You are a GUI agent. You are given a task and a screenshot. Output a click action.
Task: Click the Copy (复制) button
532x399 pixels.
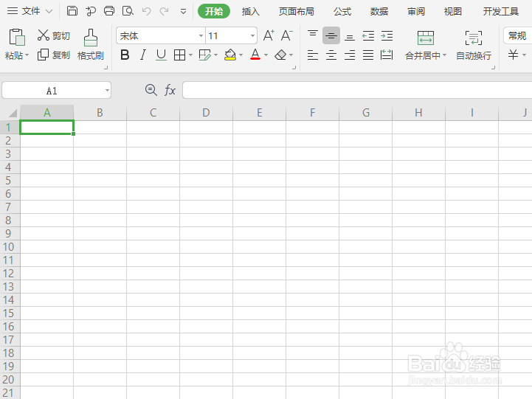(x=54, y=55)
